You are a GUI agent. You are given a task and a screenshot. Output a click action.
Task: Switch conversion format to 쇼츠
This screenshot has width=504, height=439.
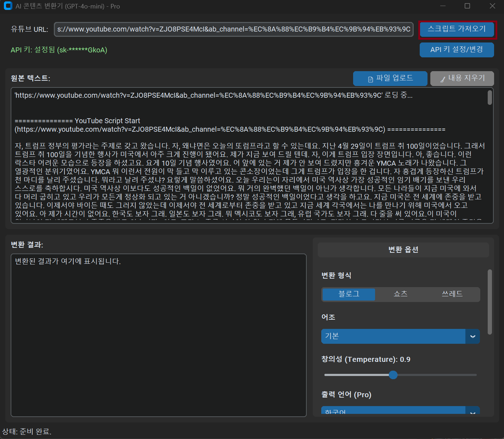[401, 294]
